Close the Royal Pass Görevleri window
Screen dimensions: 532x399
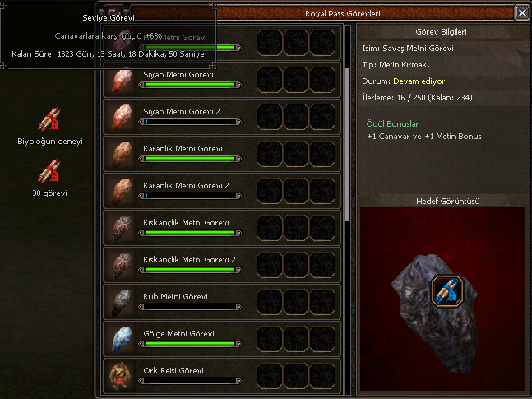(x=522, y=13)
